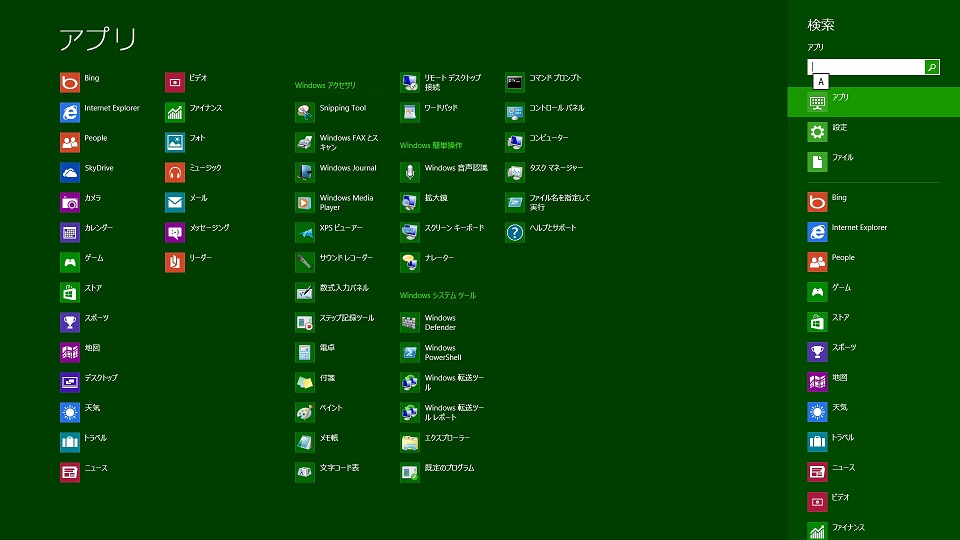Select 設定 (Settings) search scope
Viewport: 960px width, 540px height.
point(874,132)
